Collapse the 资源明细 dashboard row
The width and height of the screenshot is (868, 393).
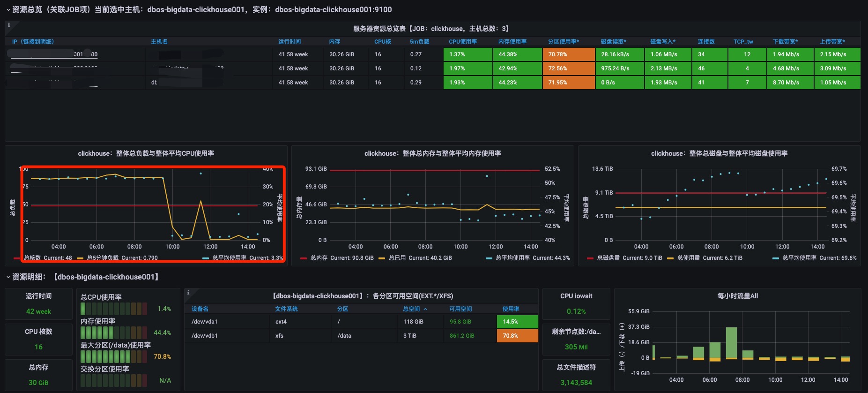pyautogui.click(x=8, y=277)
